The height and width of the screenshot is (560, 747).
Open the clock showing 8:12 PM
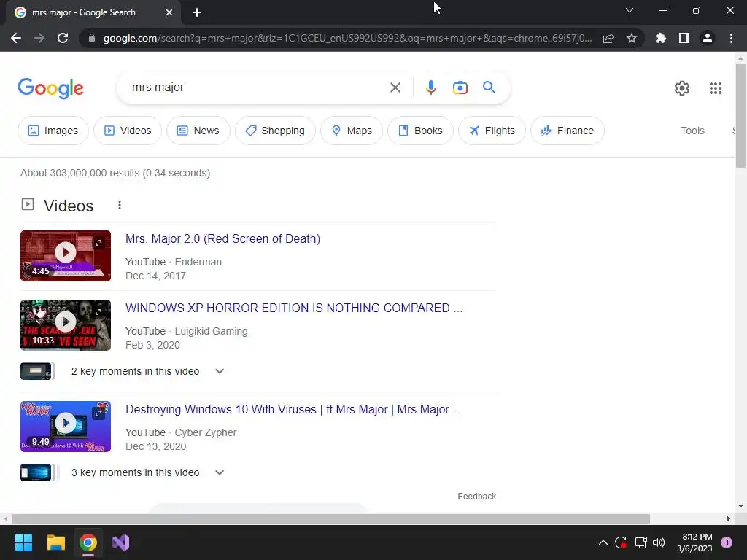point(694,542)
